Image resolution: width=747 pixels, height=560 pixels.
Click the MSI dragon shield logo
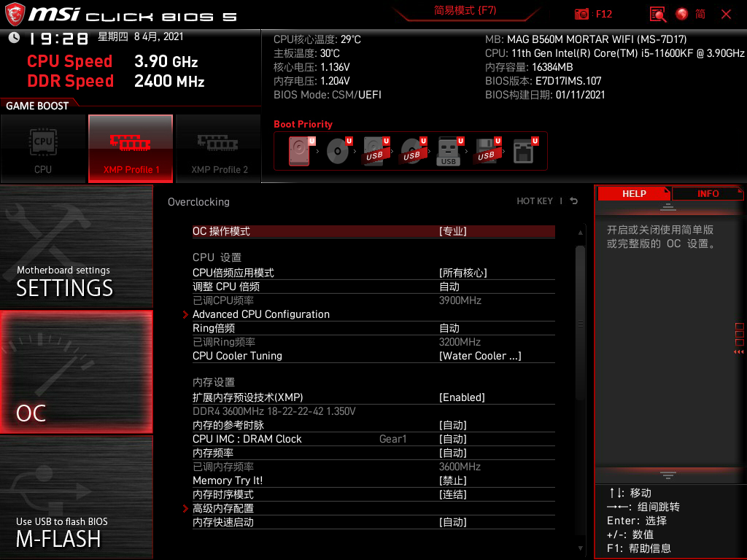coord(15,15)
